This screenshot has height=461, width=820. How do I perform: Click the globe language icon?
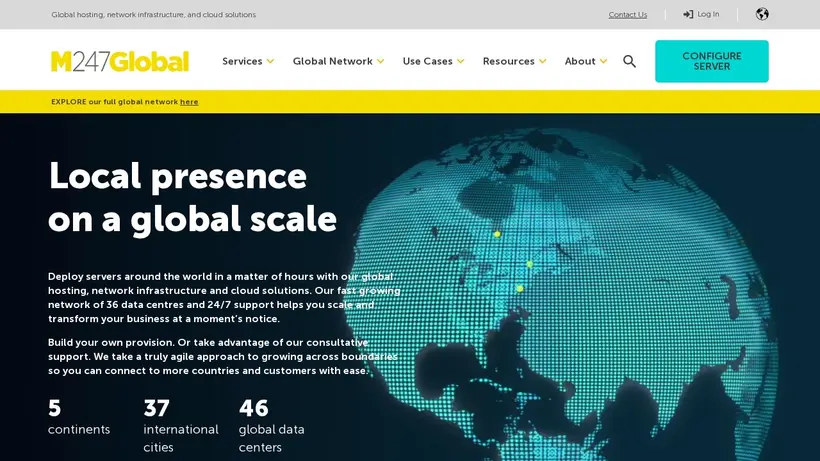point(762,14)
